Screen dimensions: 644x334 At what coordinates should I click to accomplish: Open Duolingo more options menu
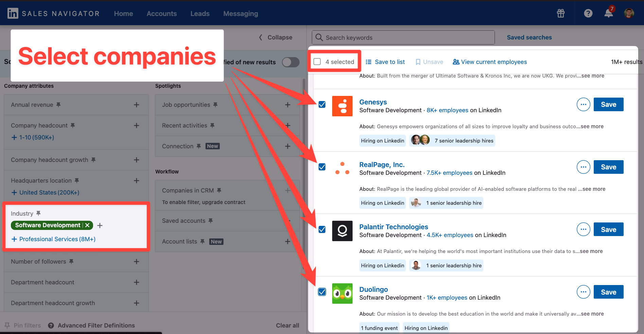584,292
